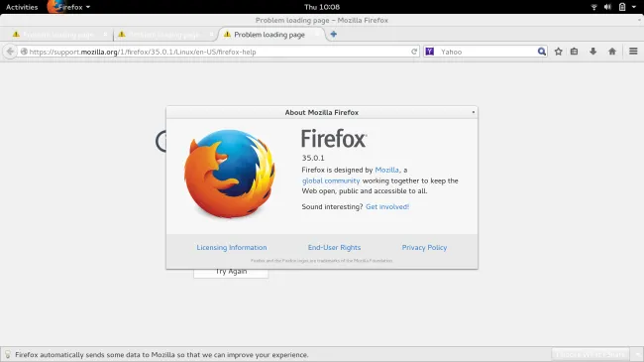This screenshot has width=644, height=362.
Task: Click the Try Again button
Action: click(231, 273)
